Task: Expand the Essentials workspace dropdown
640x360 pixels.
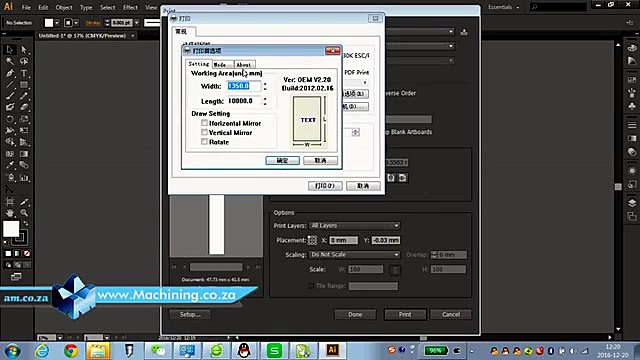Action: tap(504, 7)
